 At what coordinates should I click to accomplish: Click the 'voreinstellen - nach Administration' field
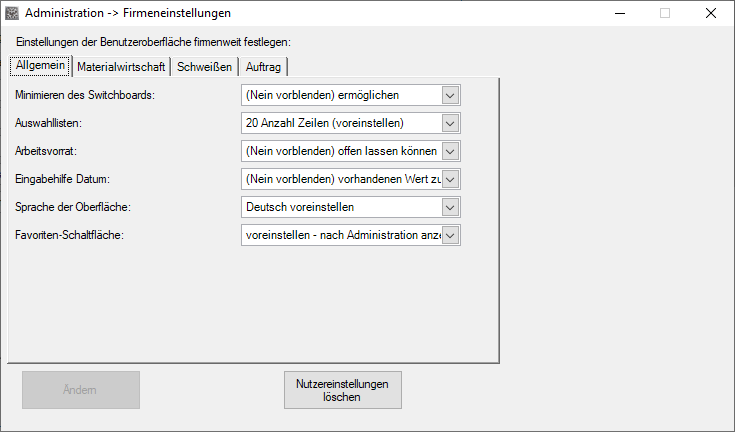[340, 235]
